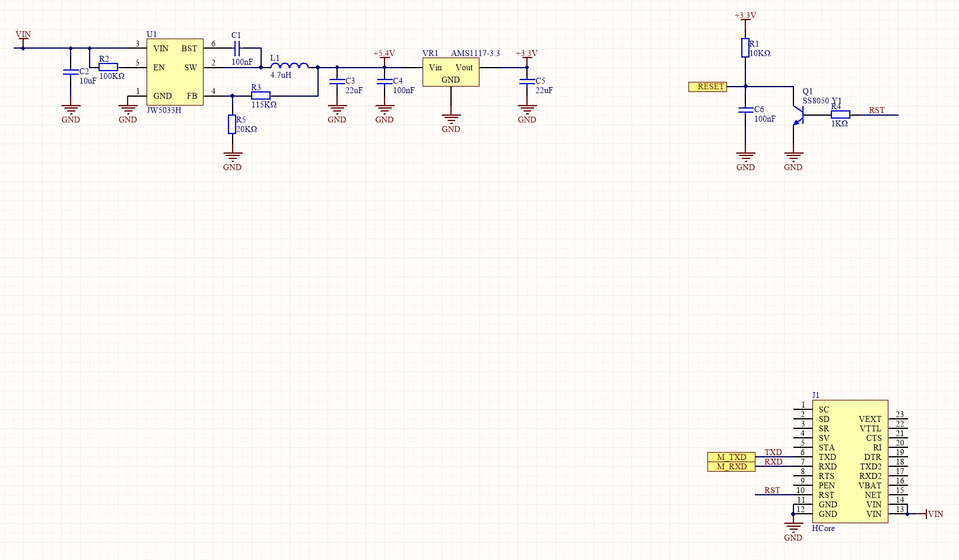Select capacitor C2 10uF symbol
The image size is (959, 560).
pos(71,72)
